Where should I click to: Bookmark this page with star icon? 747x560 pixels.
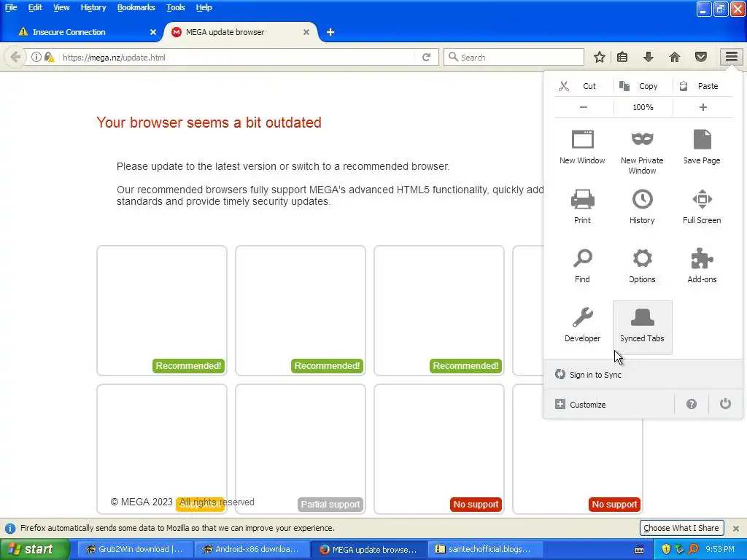600,57
